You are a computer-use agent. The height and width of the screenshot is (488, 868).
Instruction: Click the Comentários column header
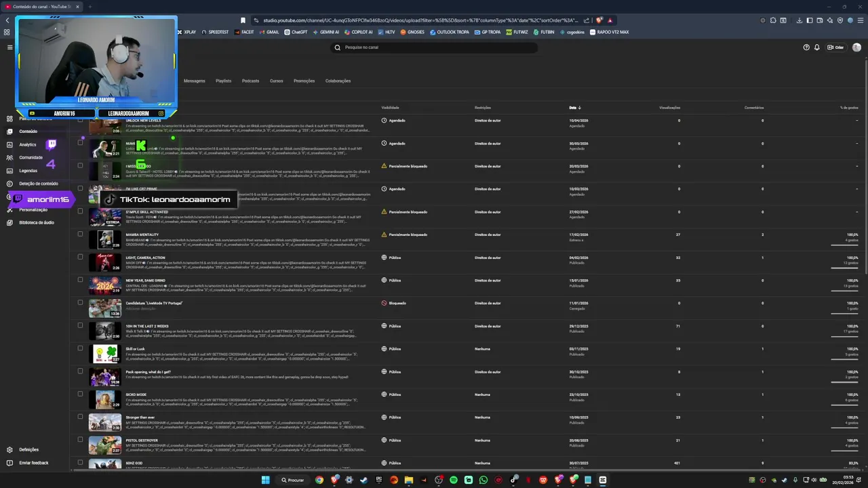pyautogui.click(x=754, y=108)
